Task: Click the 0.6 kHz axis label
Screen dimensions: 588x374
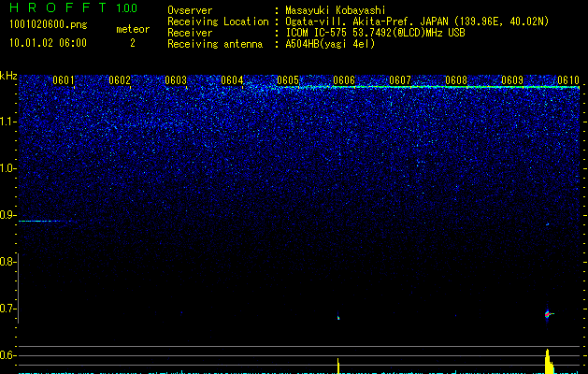Action: (x=7, y=355)
